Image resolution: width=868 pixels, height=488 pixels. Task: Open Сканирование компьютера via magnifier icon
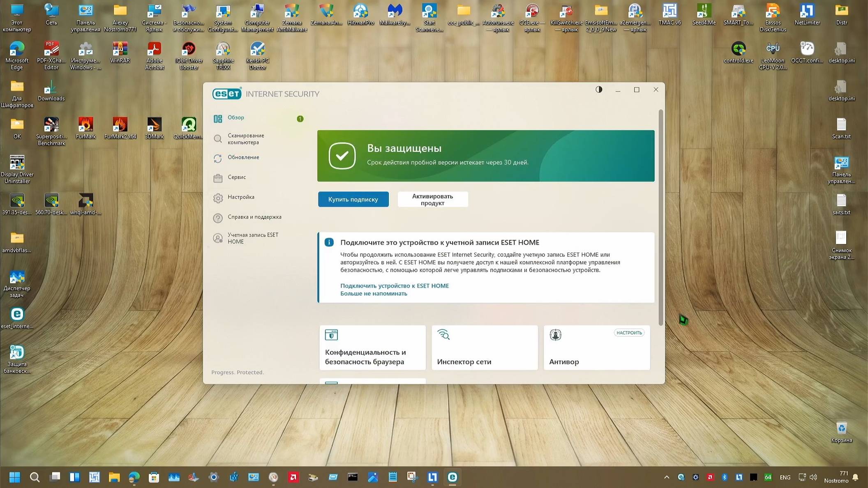tap(218, 138)
